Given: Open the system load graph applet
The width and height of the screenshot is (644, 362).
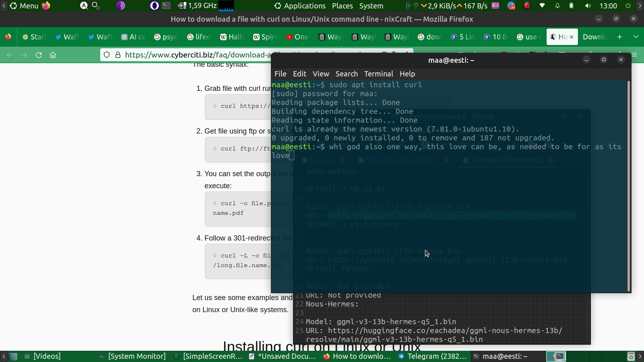Looking at the screenshot, I should pyautogui.click(x=226, y=6).
